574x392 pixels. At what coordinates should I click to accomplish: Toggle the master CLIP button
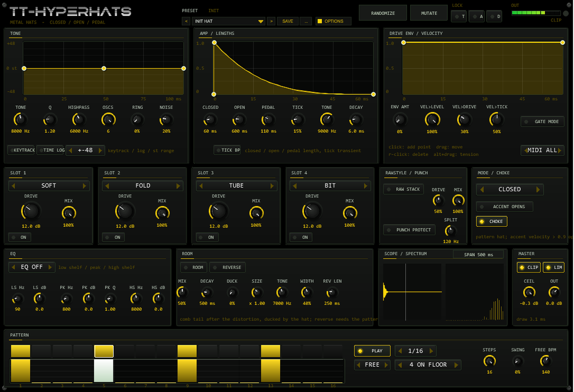[x=529, y=267]
